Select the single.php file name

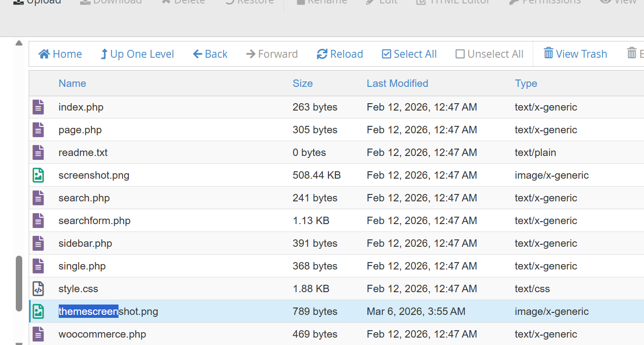82,266
